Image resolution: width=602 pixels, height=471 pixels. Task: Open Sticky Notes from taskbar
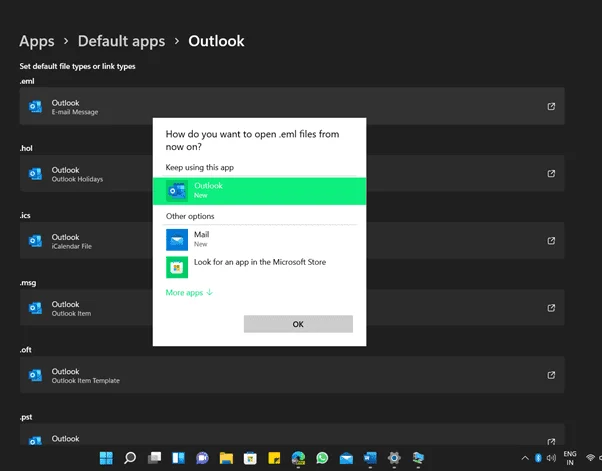[x=274, y=458]
